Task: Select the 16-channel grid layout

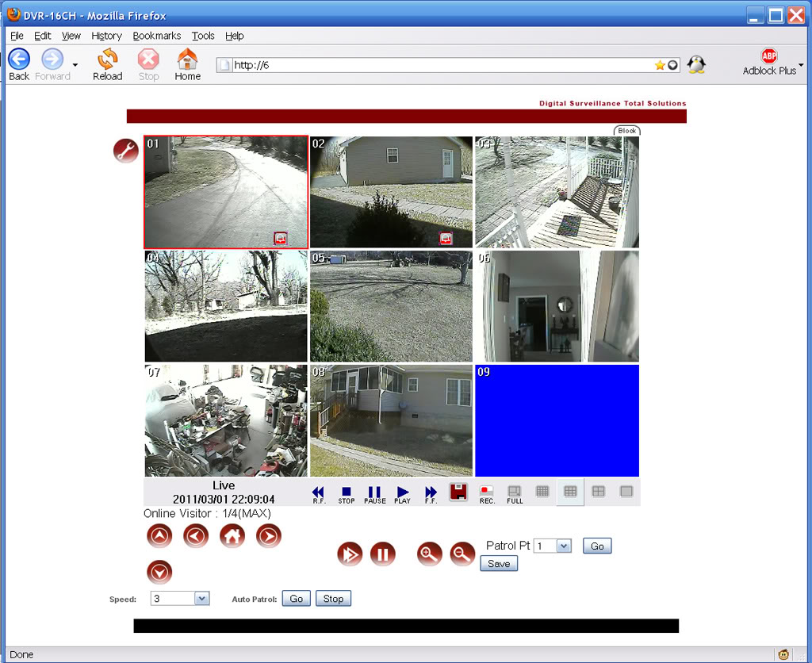Action: 542,492
